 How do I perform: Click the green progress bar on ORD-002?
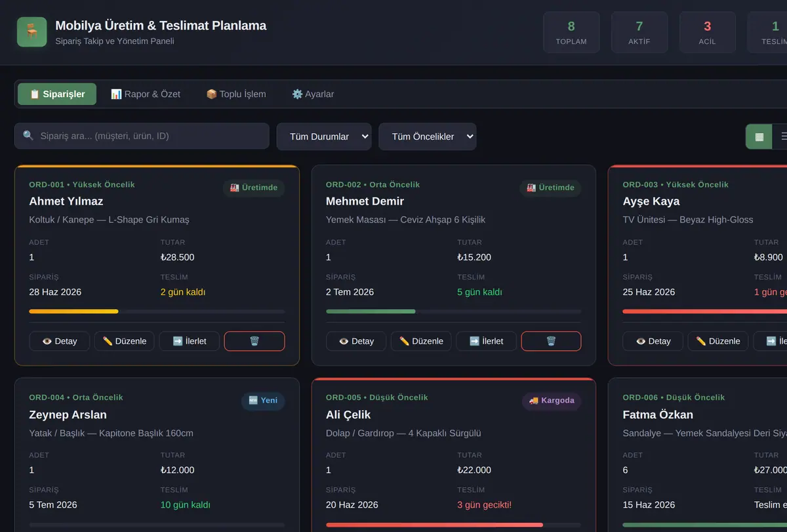(x=371, y=311)
